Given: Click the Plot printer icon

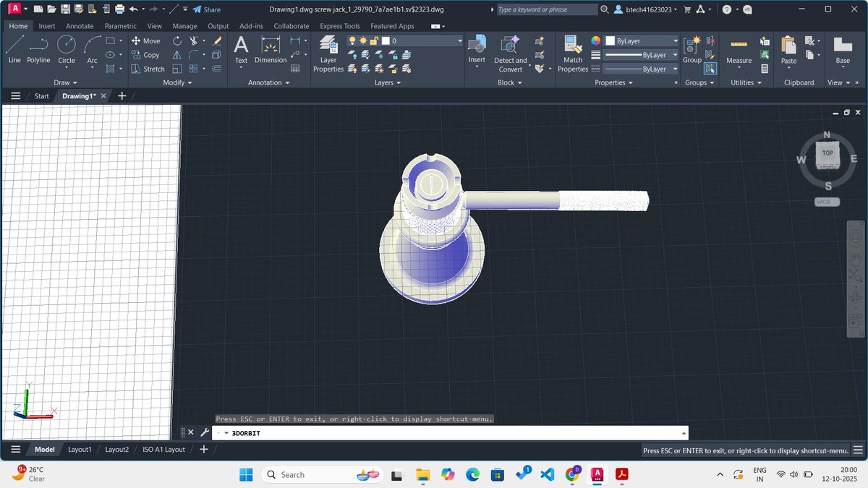Looking at the screenshot, I should (119, 9).
